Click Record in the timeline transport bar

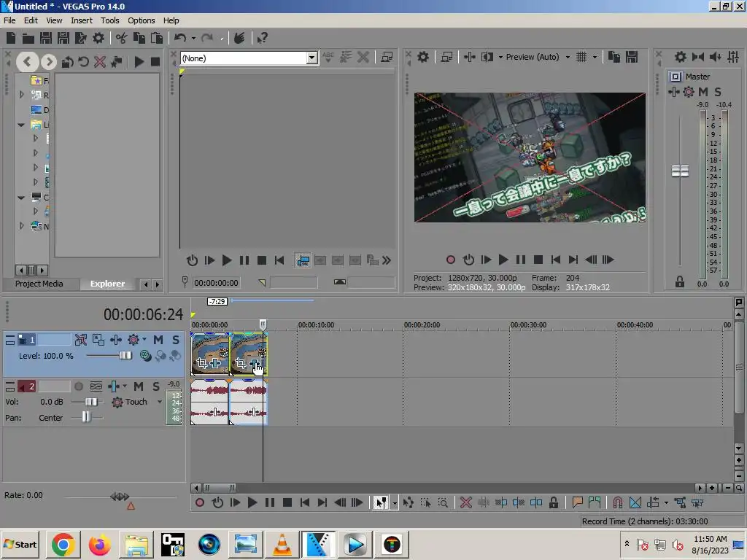(x=200, y=502)
